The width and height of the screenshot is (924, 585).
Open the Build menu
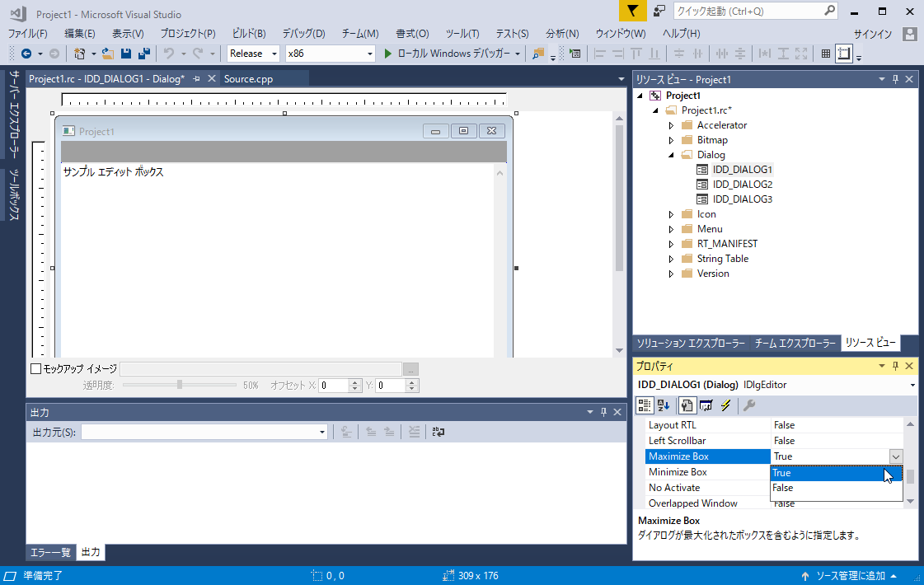pyautogui.click(x=249, y=34)
